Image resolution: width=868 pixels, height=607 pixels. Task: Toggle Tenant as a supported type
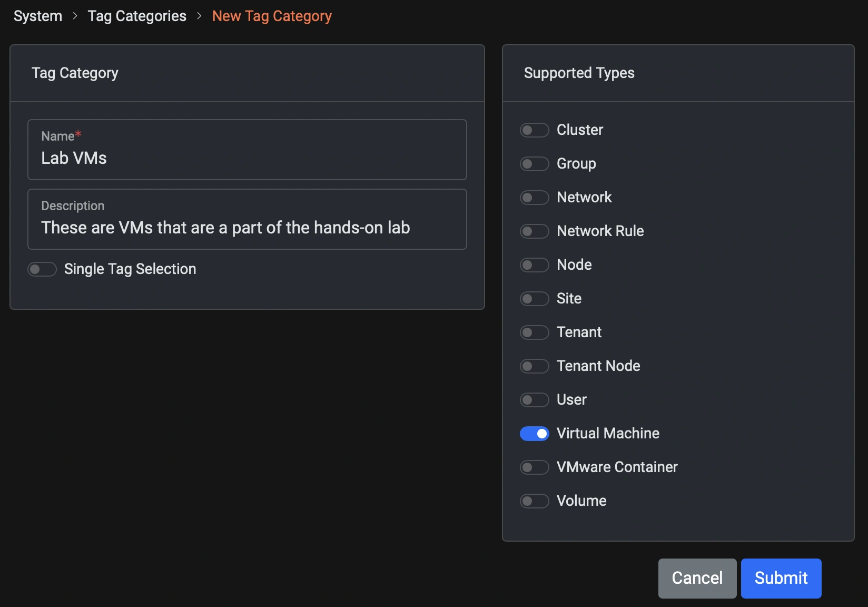coord(534,332)
